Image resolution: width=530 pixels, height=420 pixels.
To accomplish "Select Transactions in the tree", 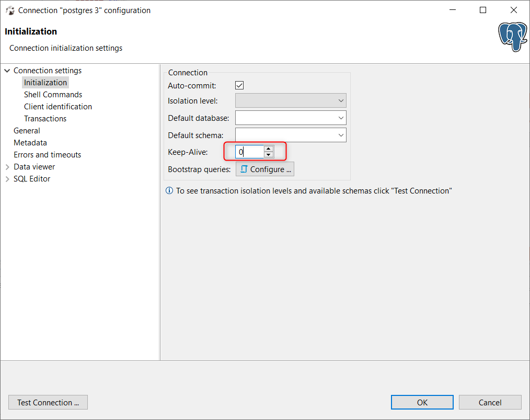I will [x=45, y=118].
